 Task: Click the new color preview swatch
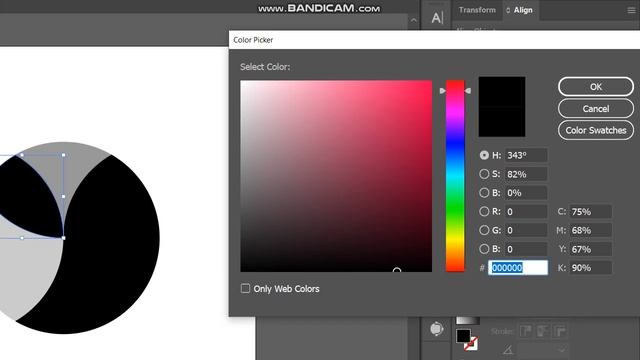(x=502, y=91)
